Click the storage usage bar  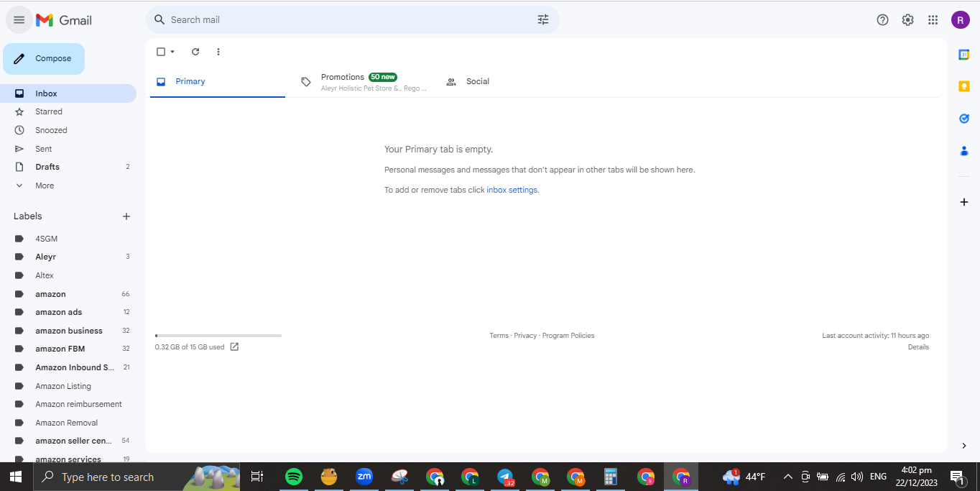coord(218,336)
